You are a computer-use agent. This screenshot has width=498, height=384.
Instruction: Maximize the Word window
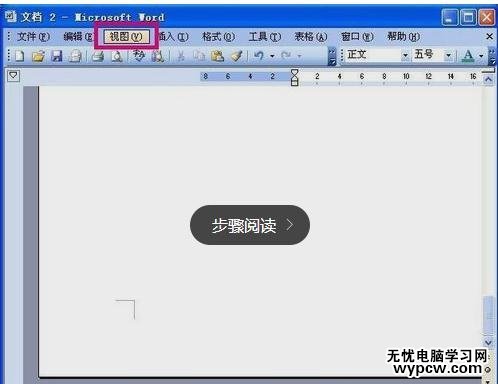click(x=468, y=17)
